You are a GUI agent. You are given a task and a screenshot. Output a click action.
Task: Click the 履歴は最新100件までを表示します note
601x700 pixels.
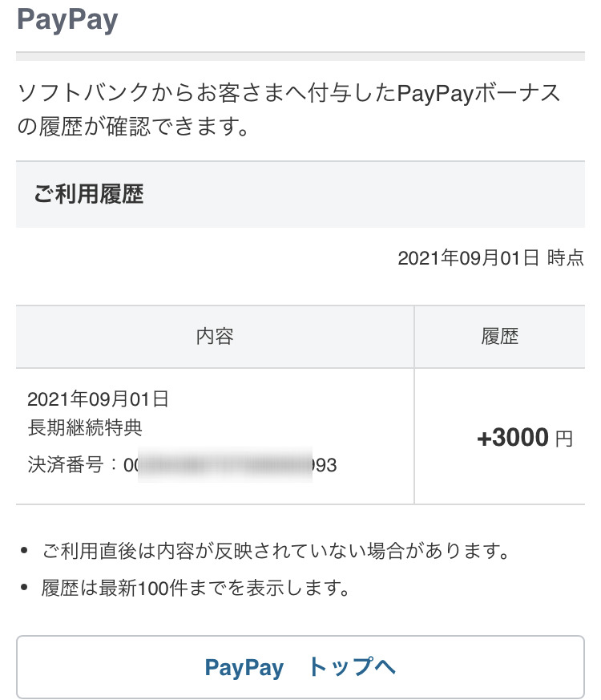coord(196,589)
